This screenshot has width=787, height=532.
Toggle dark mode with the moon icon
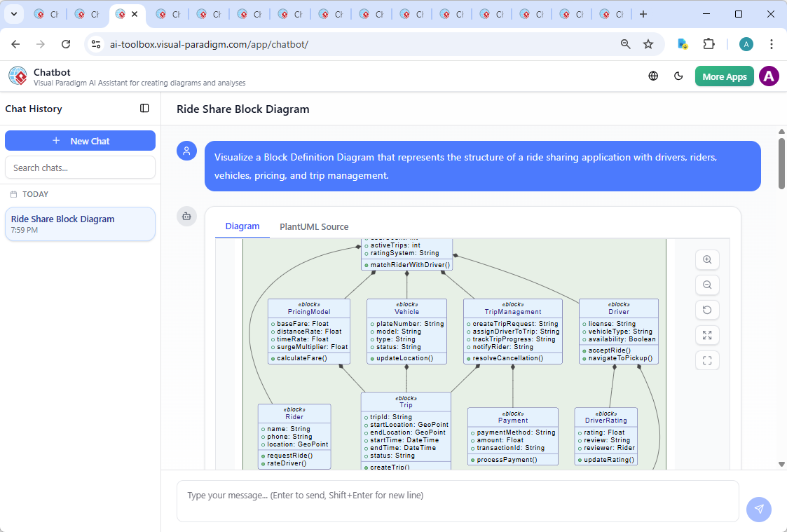(x=678, y=76)
